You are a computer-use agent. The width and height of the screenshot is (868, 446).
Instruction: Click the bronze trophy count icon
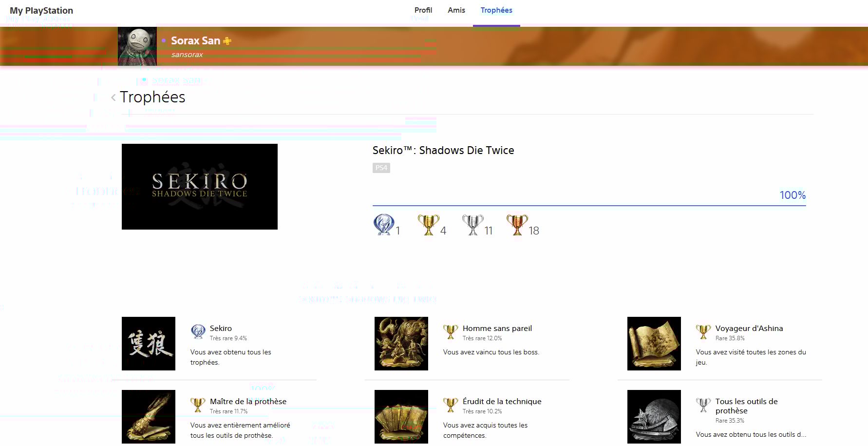[517, 225]
